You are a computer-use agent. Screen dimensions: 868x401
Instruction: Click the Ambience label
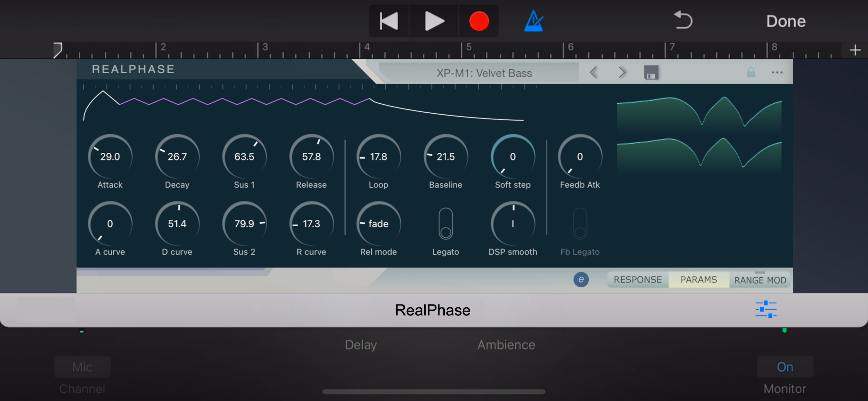pos(506,345)
